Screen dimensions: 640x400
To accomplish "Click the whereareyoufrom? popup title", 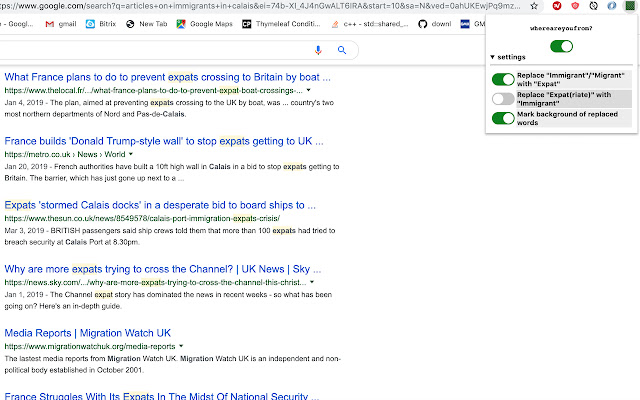I will 561,28.
